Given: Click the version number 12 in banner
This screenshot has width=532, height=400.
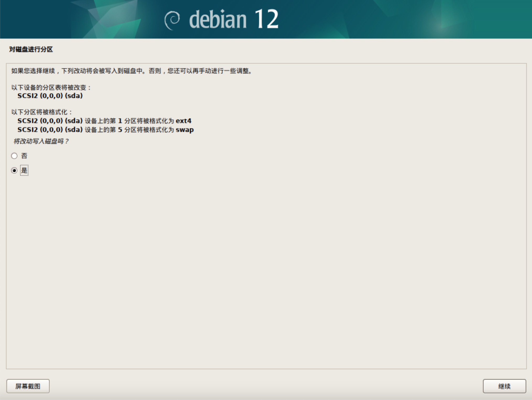Looking at the screenshot, I should 266,19.
